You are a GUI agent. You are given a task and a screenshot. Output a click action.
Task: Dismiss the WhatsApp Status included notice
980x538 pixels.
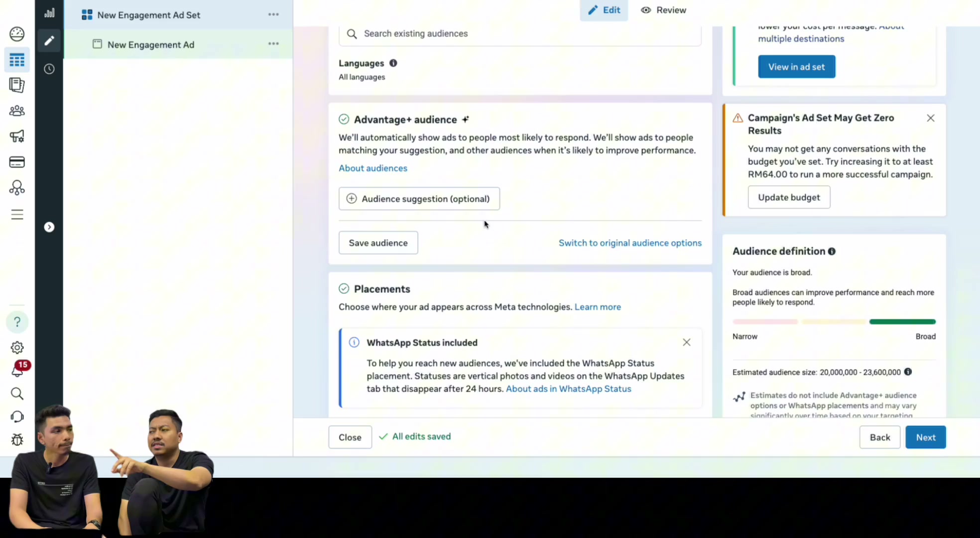(x=687, y=342)
